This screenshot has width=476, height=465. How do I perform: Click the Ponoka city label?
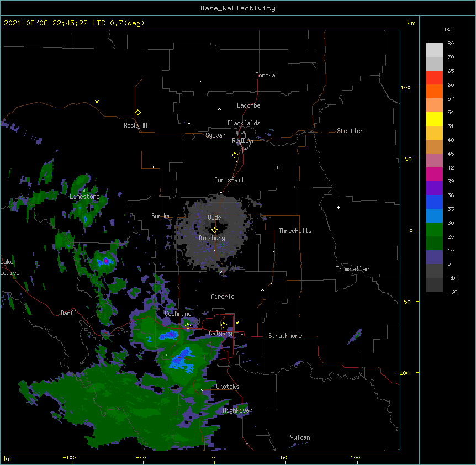point(265,75)
